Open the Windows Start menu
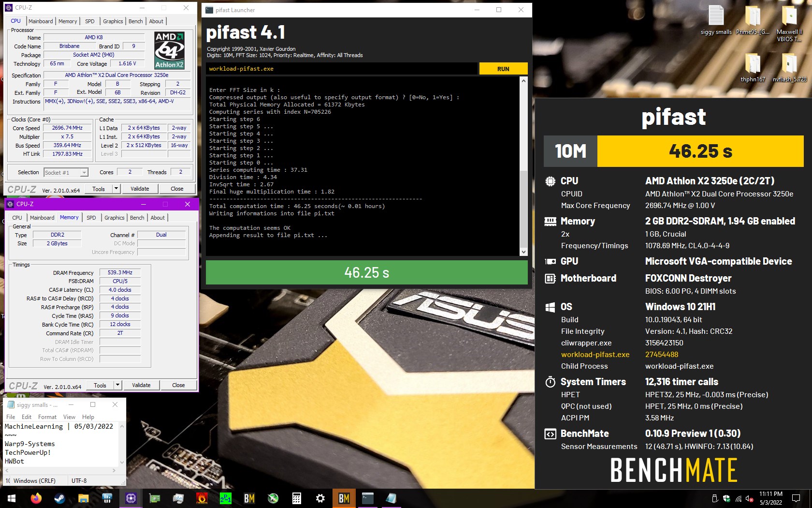 tap(12, 498)
